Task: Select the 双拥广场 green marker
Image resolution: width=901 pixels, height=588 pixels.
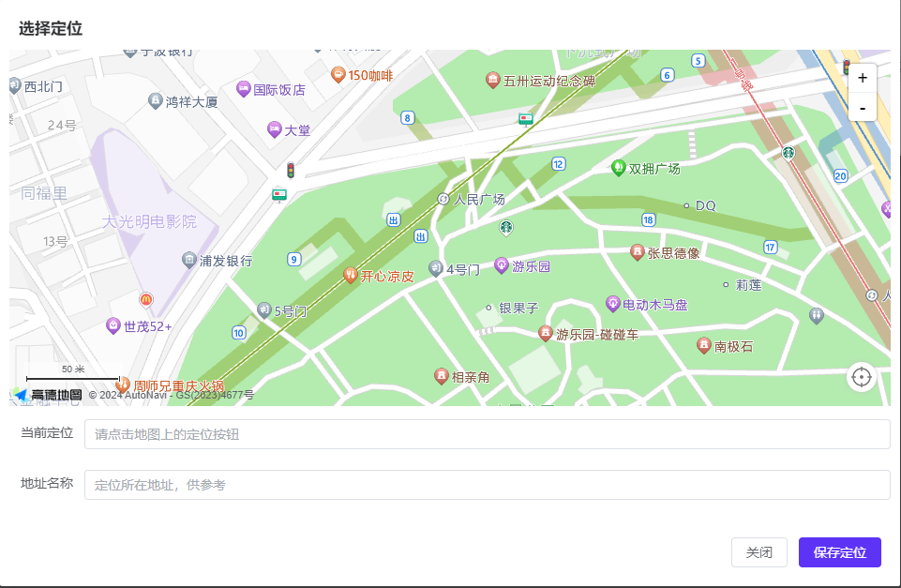Action: click(x=618, y=168)
